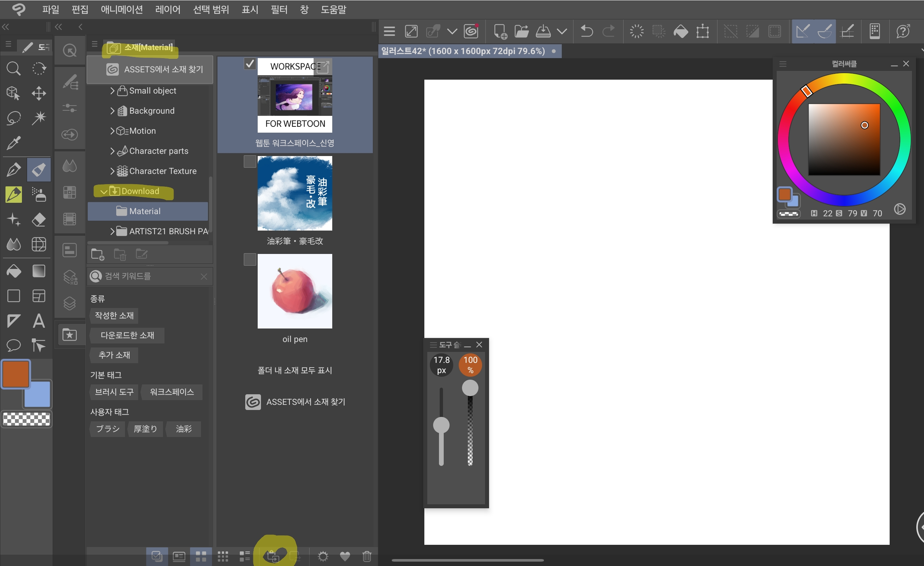Click the 다운로드한 소재 filter button

pos(127,335)
